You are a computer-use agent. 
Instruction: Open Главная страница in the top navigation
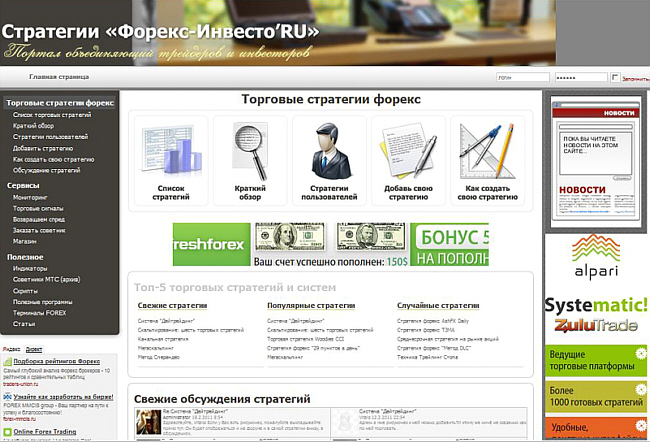59,77
